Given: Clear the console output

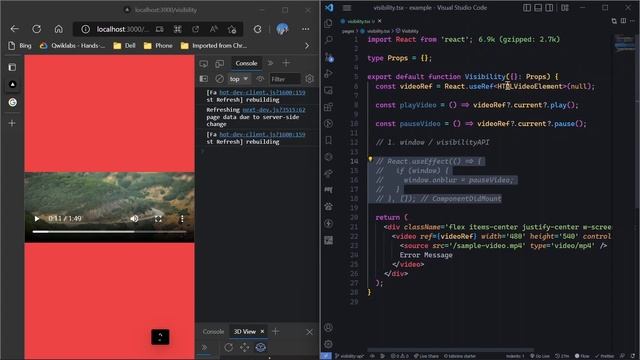Looking at the screenshot, I should (x=220, y=79).
